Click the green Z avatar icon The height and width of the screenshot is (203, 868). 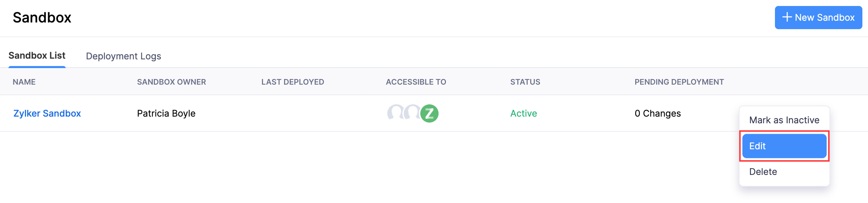(x=429, y=113)
